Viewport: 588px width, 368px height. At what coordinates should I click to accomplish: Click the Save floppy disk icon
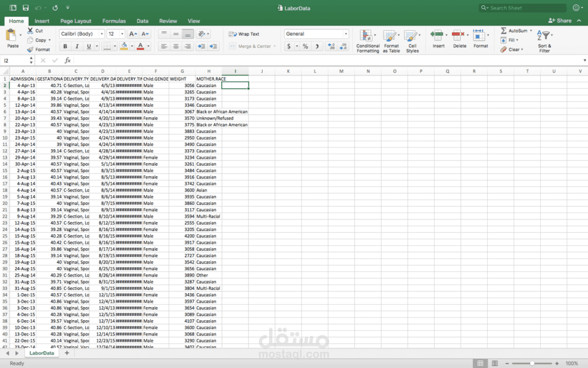coord(26,8)
